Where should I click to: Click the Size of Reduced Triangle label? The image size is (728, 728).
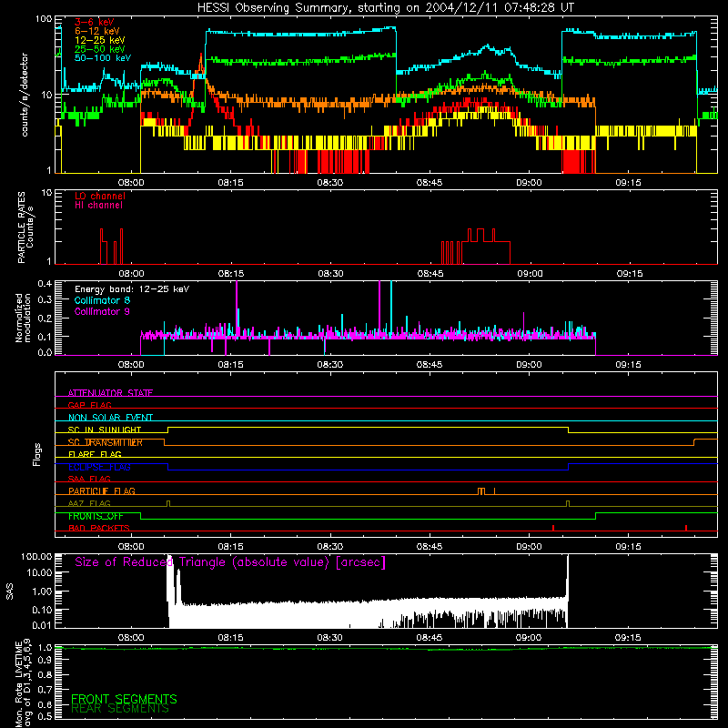point(230,562)
